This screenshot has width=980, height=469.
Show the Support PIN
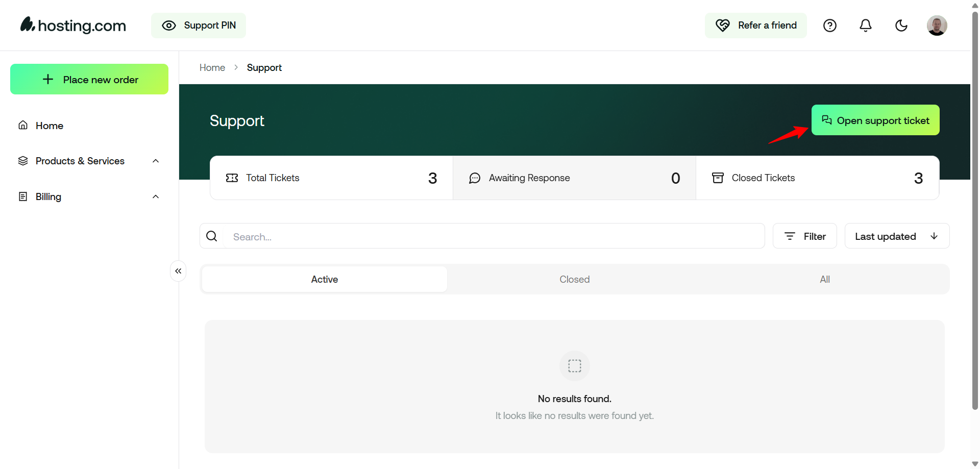198,26
